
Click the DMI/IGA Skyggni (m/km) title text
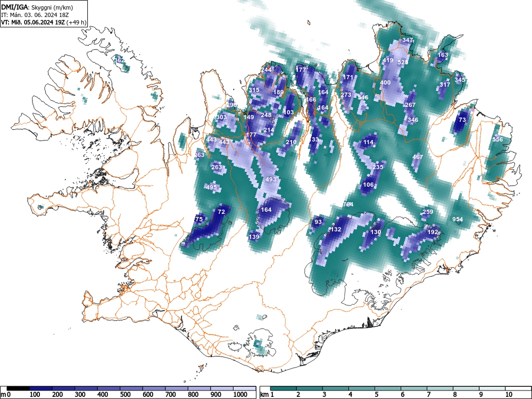pyautogui.click(x=37, y=7)
